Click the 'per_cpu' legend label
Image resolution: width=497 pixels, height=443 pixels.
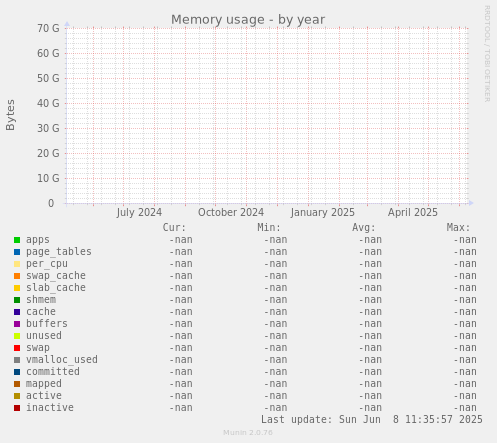coord(47,264)
